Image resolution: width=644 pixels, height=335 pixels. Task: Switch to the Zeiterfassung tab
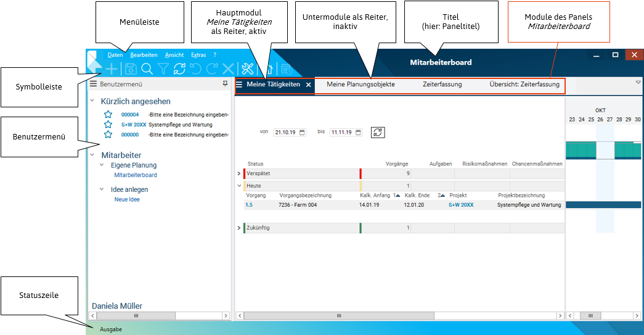point(442,85)
